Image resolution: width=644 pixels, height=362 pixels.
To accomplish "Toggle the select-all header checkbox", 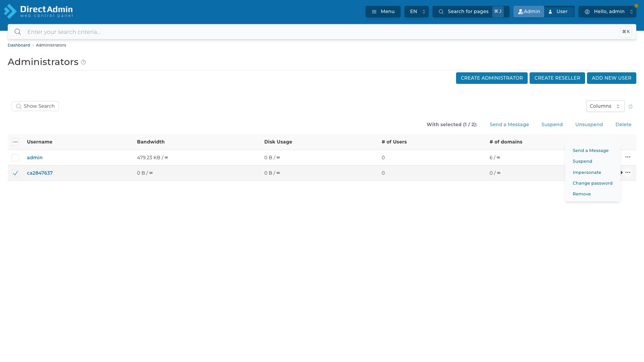I will click(15, 142).
